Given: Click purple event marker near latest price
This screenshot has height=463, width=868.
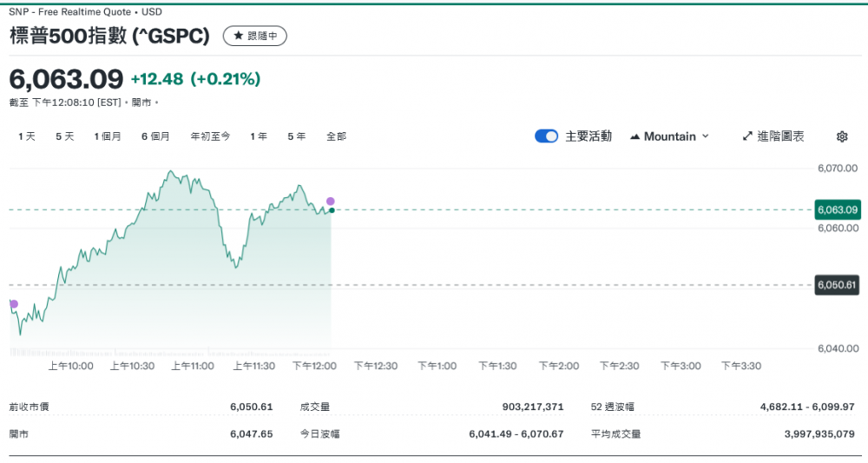Looking at the screenshot, I should coord(330,201).
